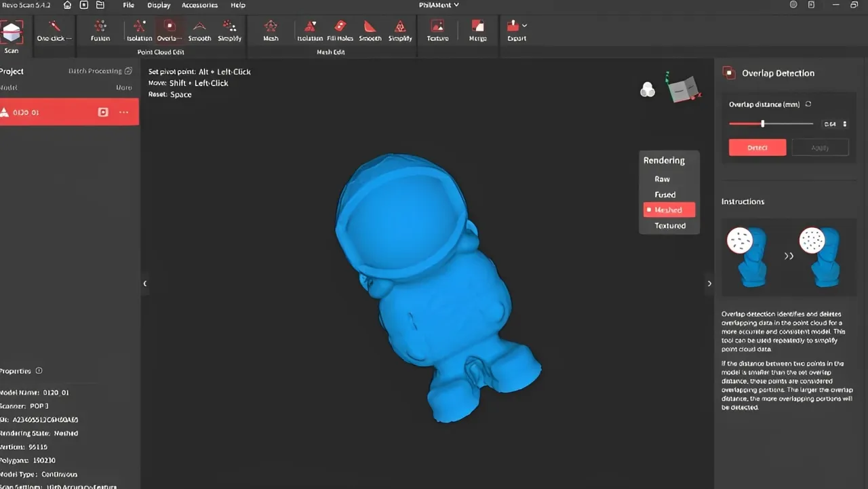
Task: Collapse the left panel arrow
Action: click(x=145, y=283)
